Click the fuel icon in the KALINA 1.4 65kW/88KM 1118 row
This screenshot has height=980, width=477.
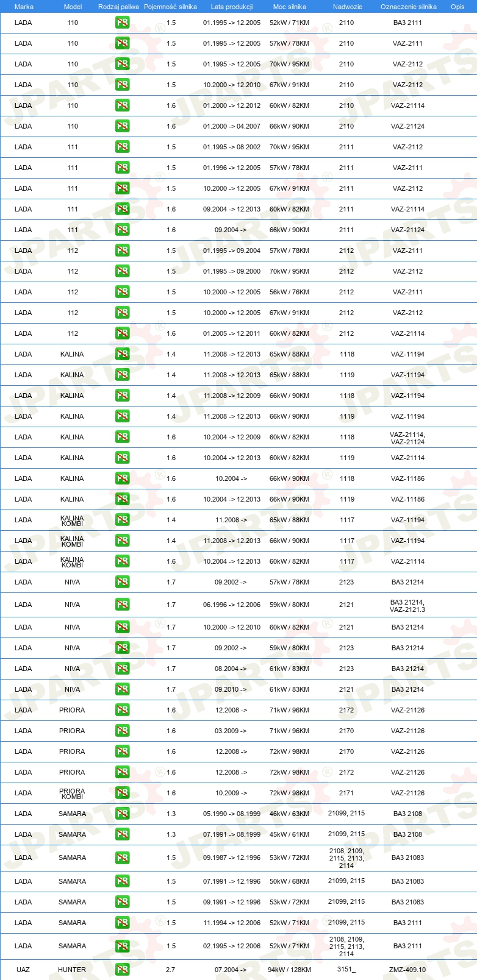122,354
